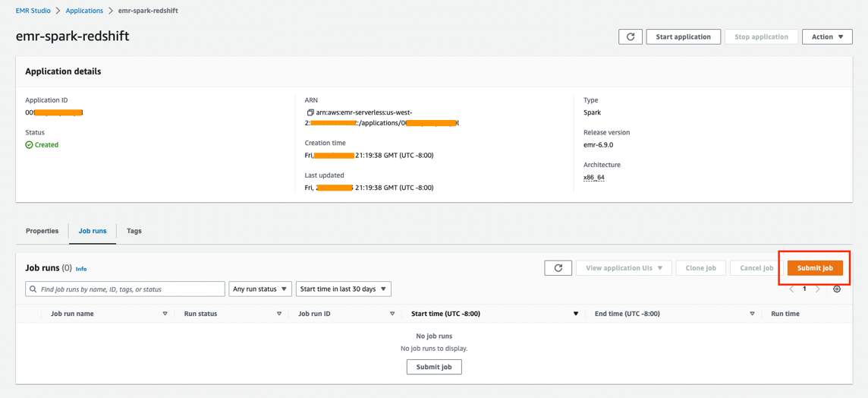This screenshot has height=398, width=868.
Task: Sort by Run status column arrow
Action: click(x=279, y=314)
